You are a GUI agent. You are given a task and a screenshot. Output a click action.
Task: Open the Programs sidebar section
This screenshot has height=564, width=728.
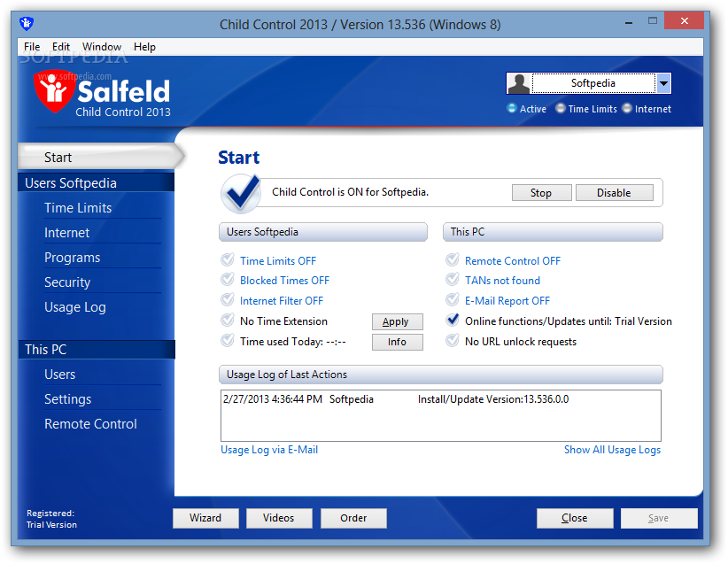72,258
